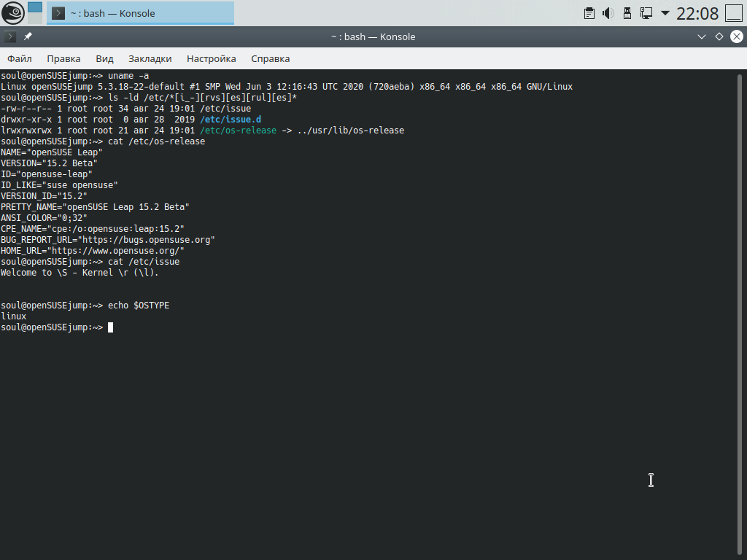Click the /etc/issue.d directory name
Viewport: 747px width, 560px height.
(x=231, y=120)
